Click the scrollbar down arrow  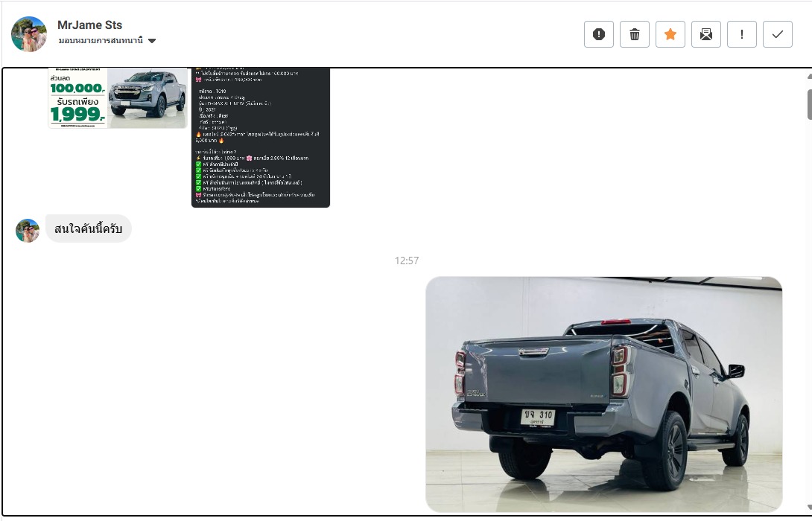tap(809, 508)
